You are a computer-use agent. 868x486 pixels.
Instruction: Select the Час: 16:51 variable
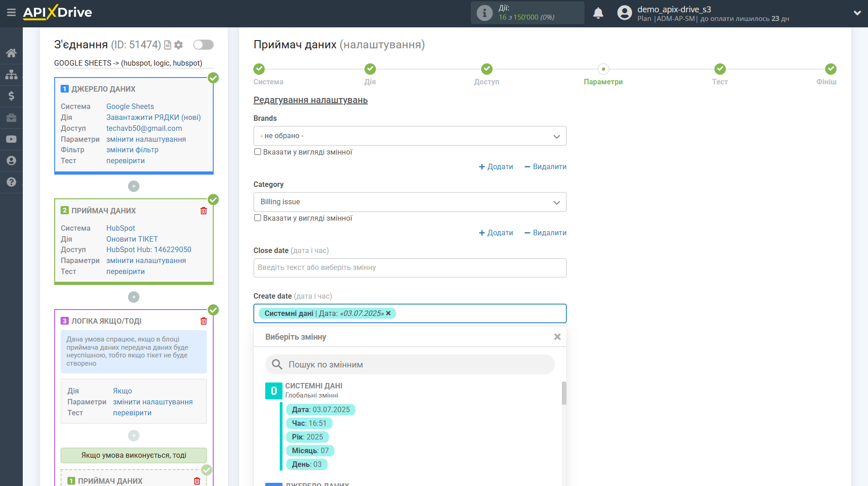coord(309,424)
